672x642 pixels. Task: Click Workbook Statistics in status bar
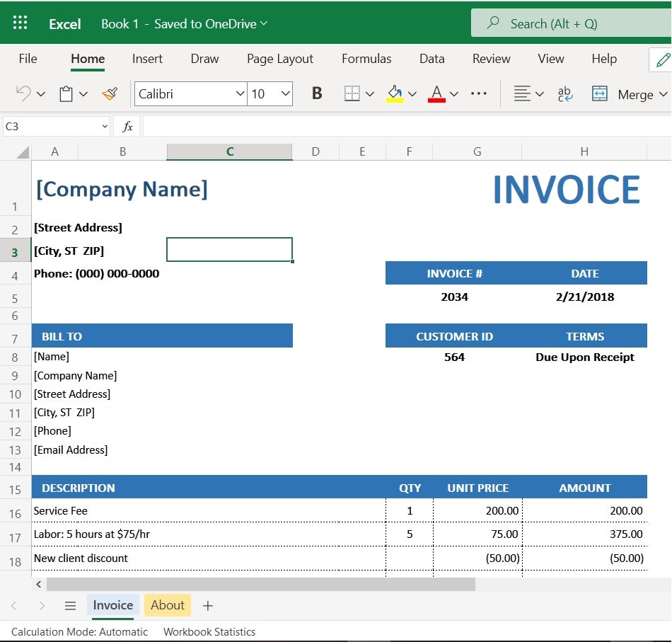pos(209,632)
